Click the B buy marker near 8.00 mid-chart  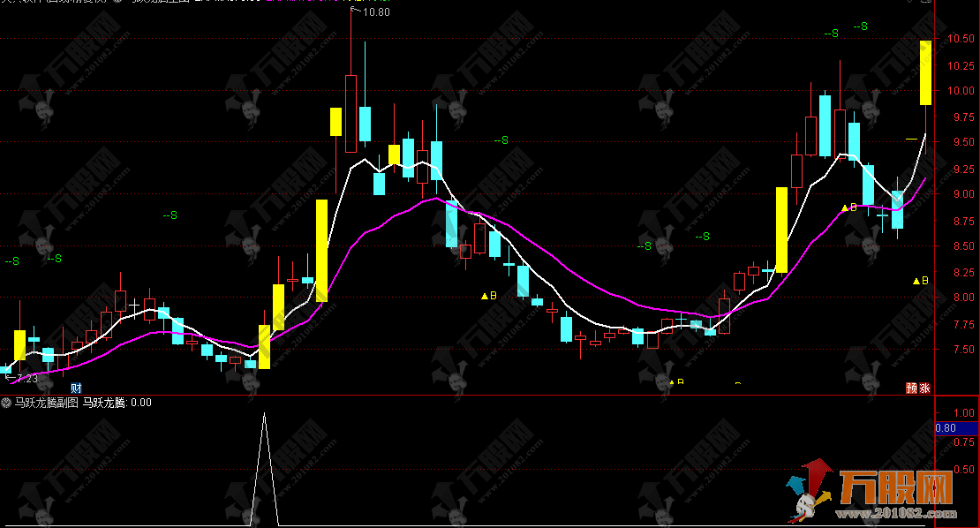point(489,296)
